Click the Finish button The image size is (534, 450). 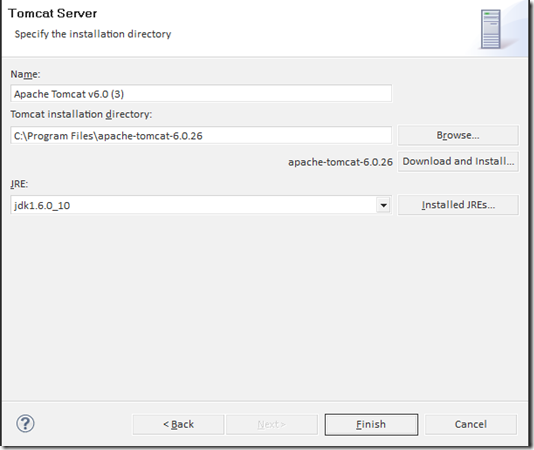tap(371, 424)
